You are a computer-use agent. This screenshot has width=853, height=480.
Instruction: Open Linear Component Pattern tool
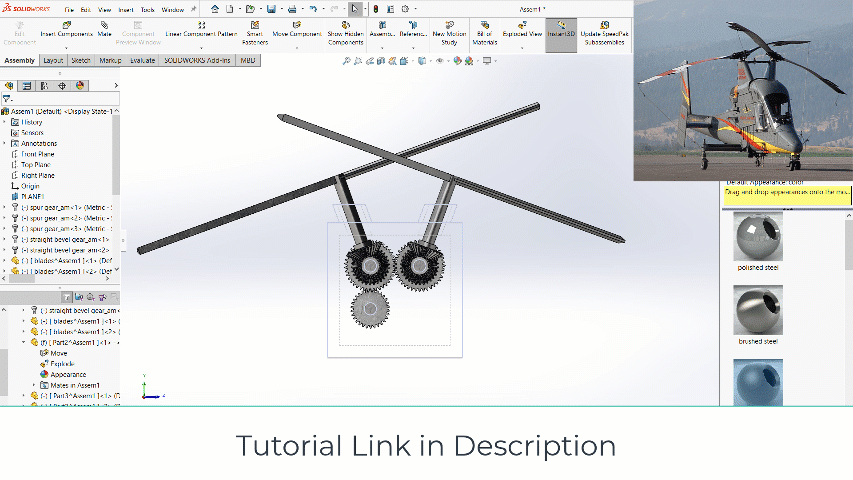(x=201, y=29)
